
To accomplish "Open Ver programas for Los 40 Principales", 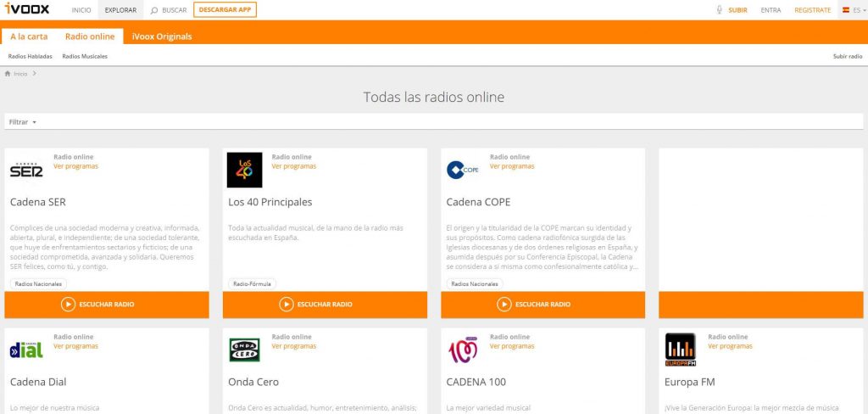I will click(x=294, y=166).
